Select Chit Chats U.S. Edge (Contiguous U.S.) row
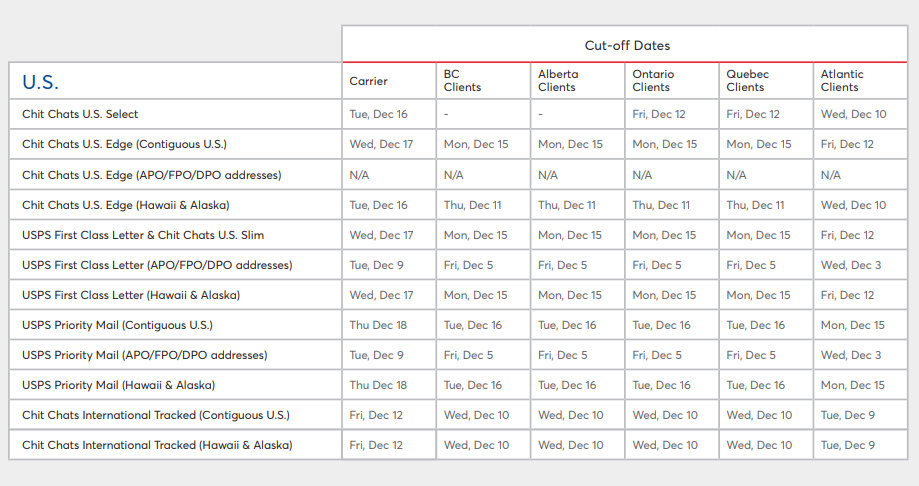Viewport: 919px width, 486px height. pyautogui.click(x=124, y=145)
